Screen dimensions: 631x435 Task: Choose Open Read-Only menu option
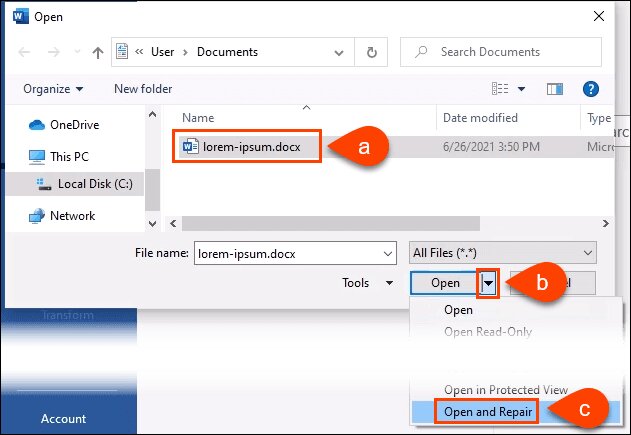pyautogui.click(x=488, y=332)
